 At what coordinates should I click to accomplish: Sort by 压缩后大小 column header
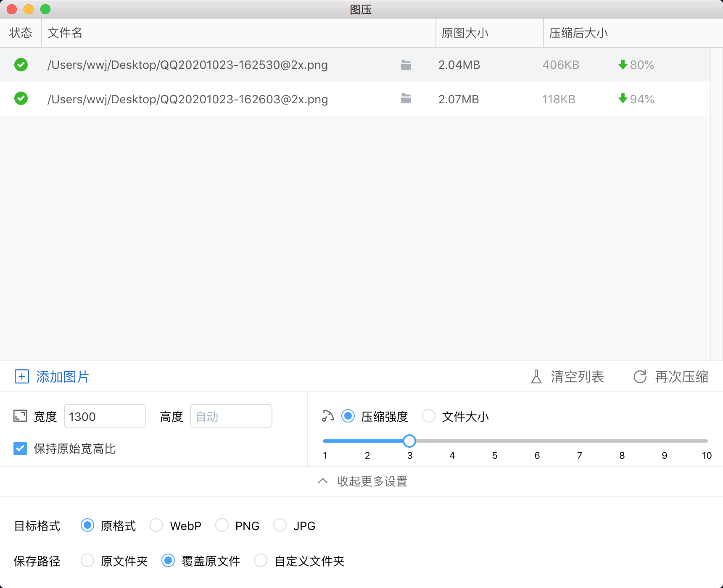click(633, 33)
